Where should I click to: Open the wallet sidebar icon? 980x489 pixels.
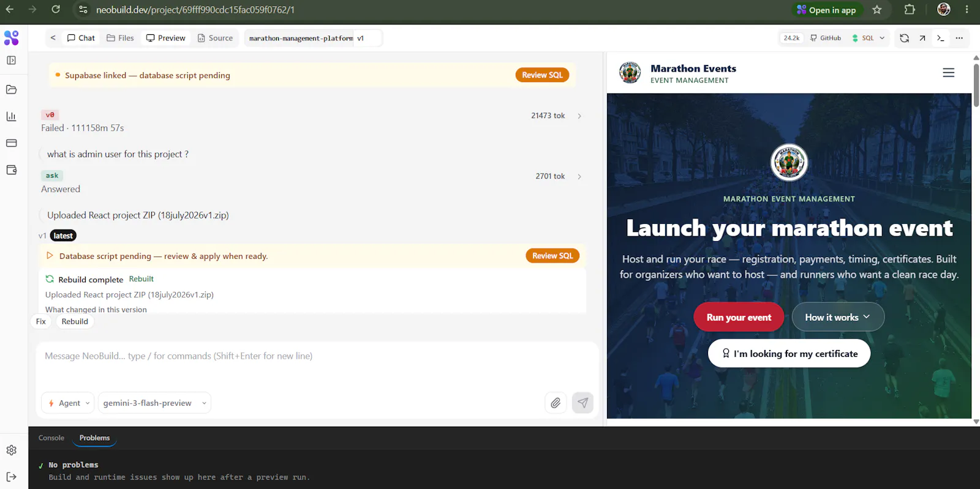pyautogui.click(x=11, y=170)
